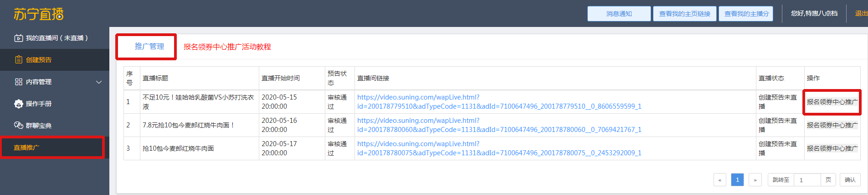Click 直播间链接 column header
This screenshot has width=868, height=195.
373,78
